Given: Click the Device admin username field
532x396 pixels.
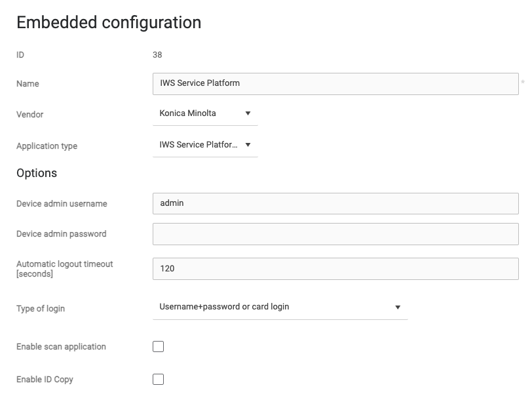Looking at the screenshot, I should [x=335, y=203].
